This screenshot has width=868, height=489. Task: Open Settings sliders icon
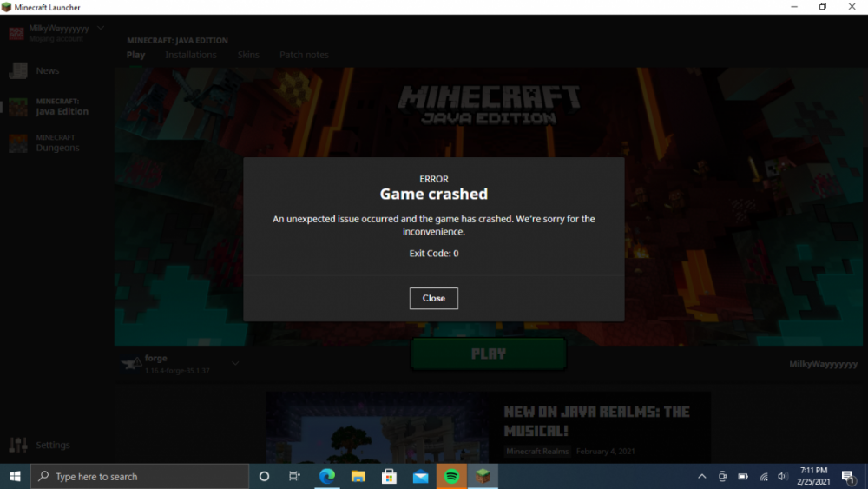pyautogui.click(x=17, y=445)
